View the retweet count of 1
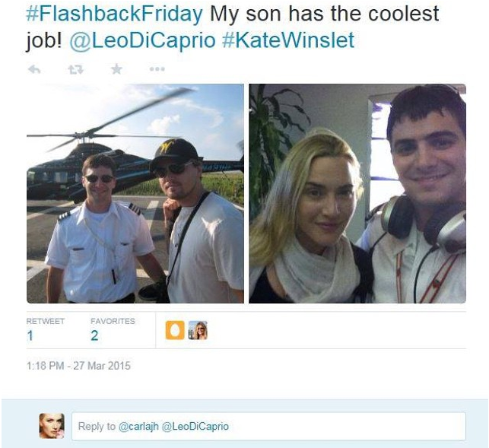Viewport: 489px width, 448px height. pos(30,335)
